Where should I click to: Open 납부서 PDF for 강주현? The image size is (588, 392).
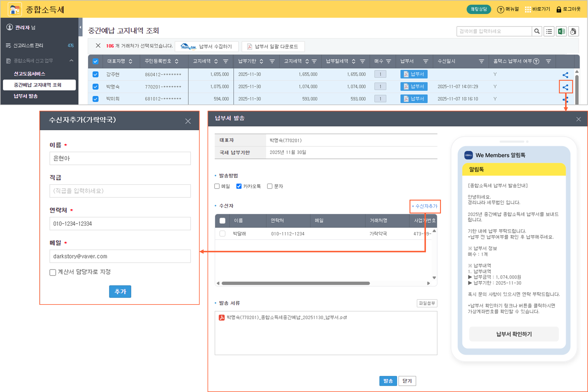[x=414, y=74]
